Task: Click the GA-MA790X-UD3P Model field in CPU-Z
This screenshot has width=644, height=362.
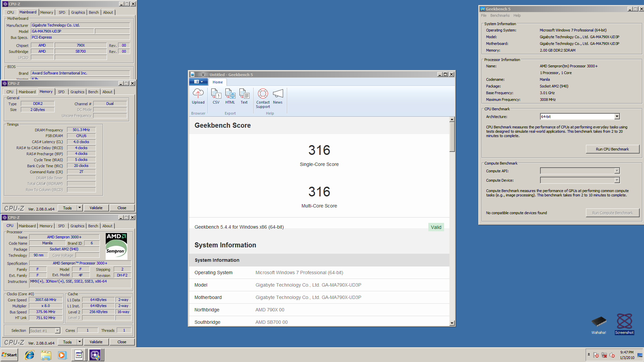Action: point(62,31)
